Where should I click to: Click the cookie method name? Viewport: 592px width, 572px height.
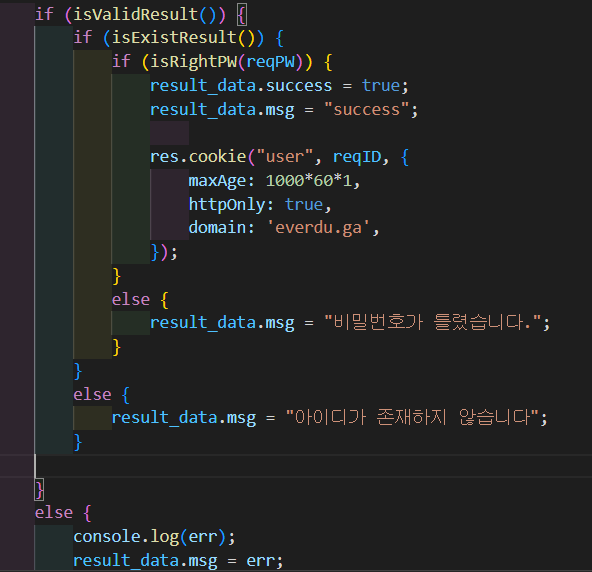click(217, 157)
